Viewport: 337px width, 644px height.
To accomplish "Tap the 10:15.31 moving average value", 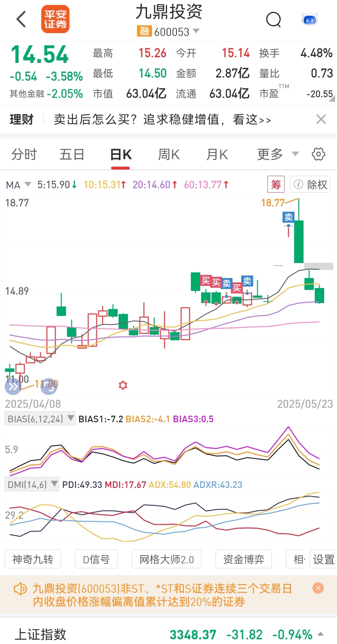I will click(105, 185).
